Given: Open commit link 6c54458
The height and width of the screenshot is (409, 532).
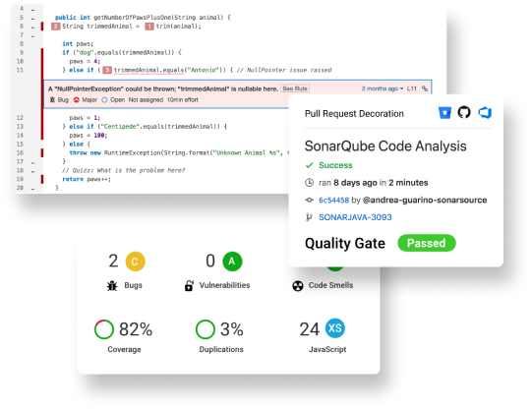Looking at the screenshot, I should [x=333, y=201].
